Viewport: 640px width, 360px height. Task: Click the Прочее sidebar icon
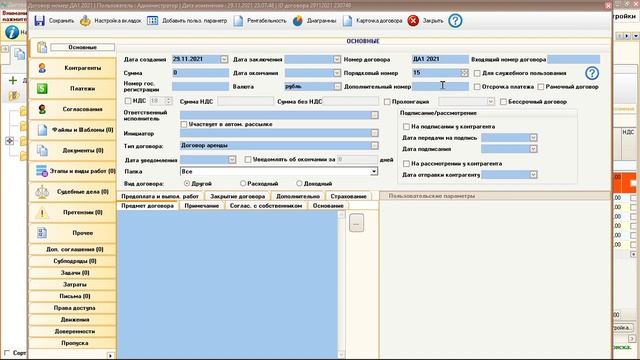point(42,233)
